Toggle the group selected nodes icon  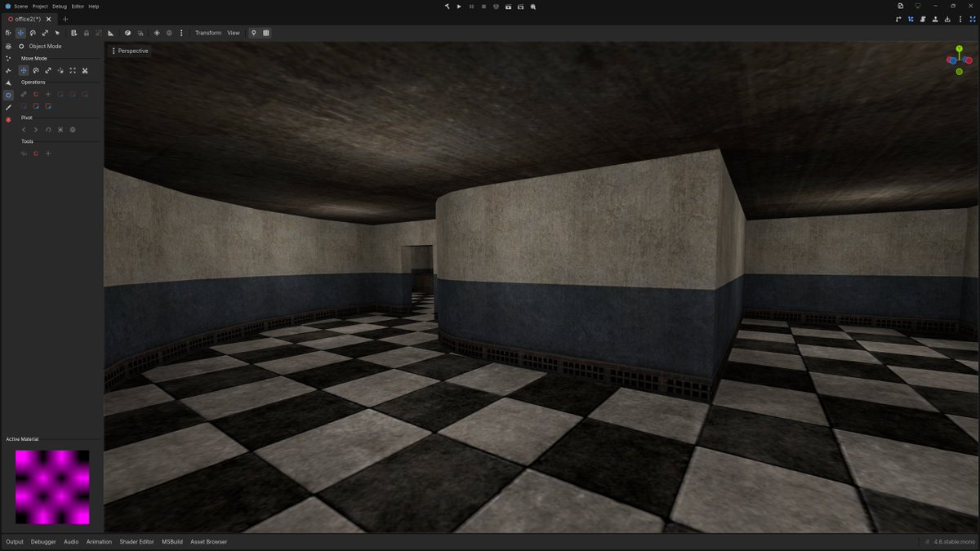click(x=99, y=33)
